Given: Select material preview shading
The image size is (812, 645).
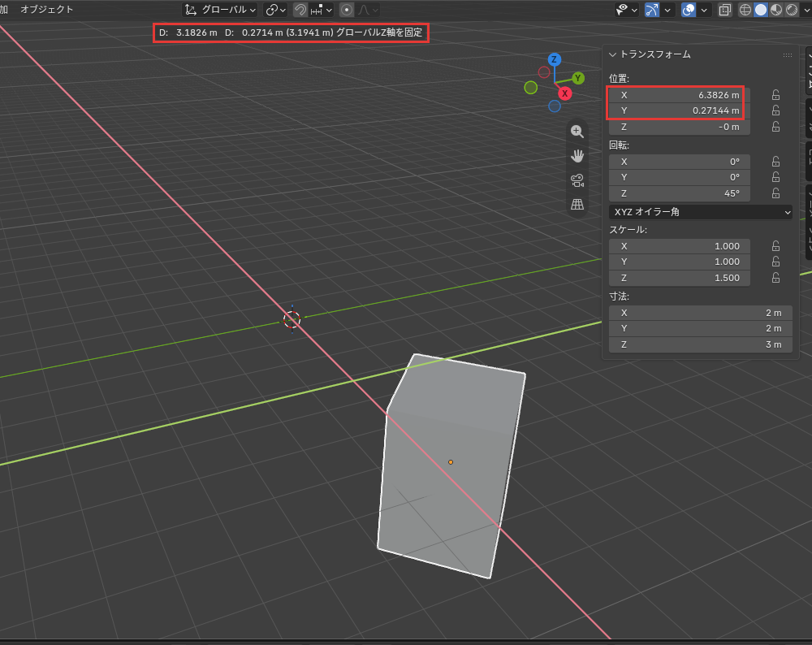Looking at the screenshot, I should coord(775,10).
